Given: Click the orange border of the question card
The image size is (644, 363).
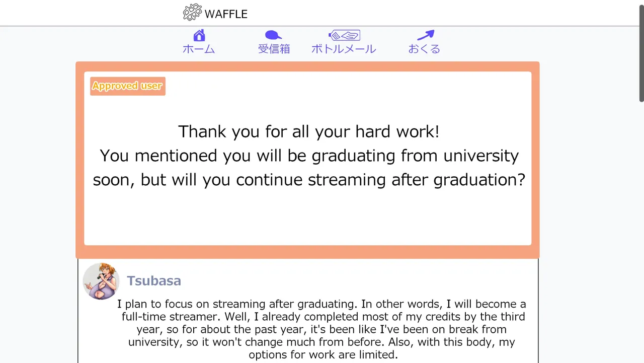Looking at the screenshot, I should (x=308, y=252).
